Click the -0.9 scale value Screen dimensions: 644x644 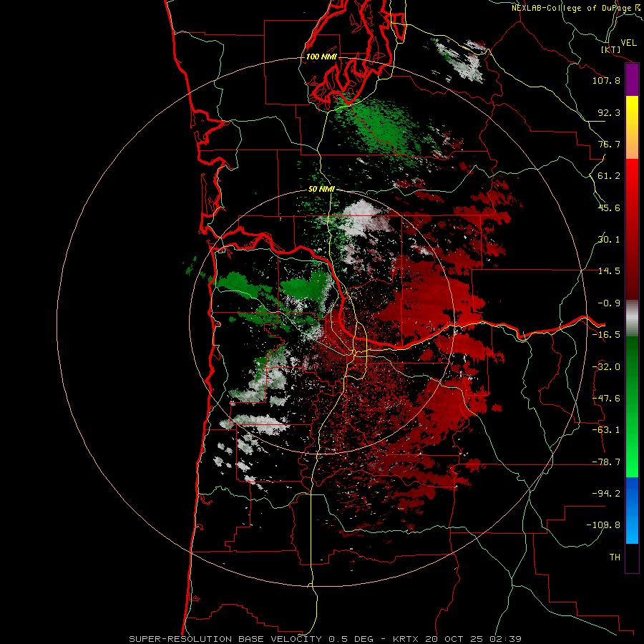click(x=609, y=303)
